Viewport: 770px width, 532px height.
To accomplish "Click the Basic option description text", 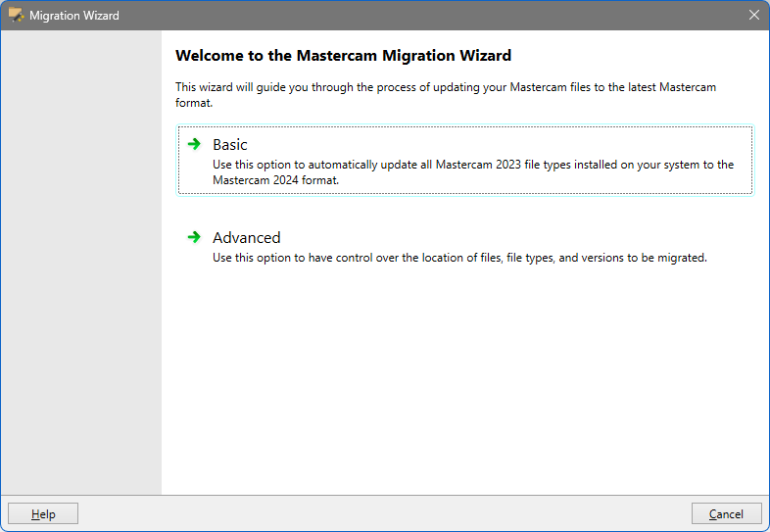I will click(473, 172).
